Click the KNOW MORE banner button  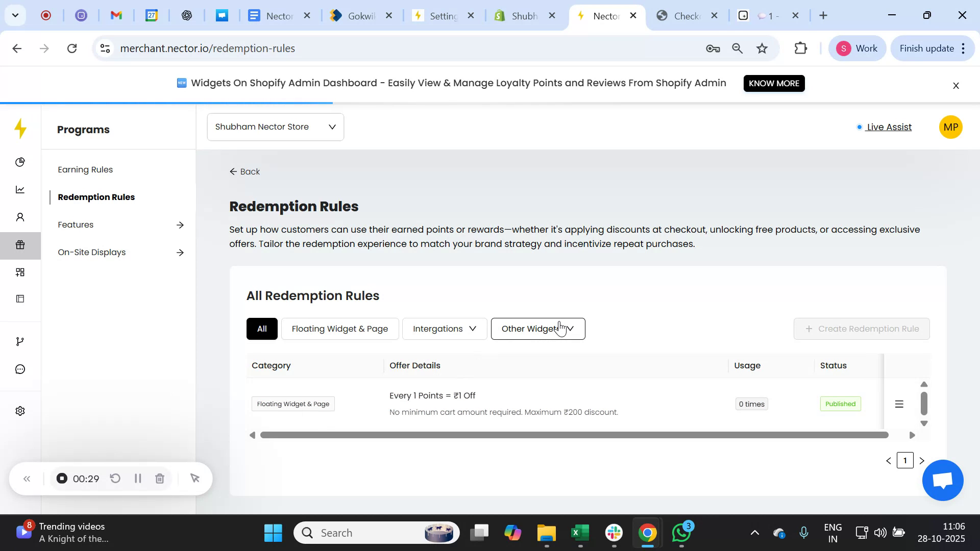click(774, 83)
